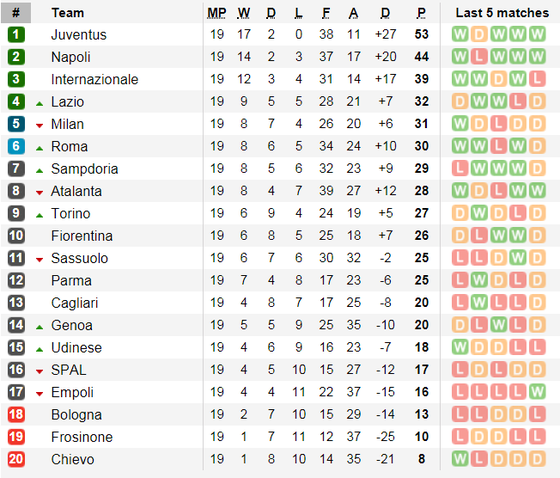Click the green up arrow beside Lazio
The height and width of the screenshot is (478, 560).
[39, 104]
